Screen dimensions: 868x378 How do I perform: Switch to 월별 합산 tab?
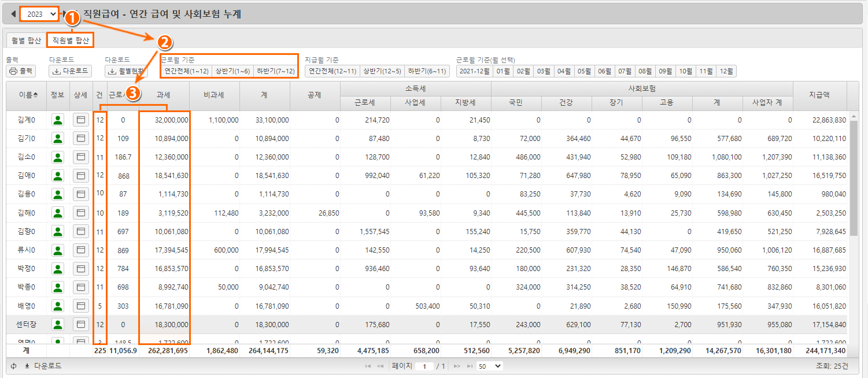(x=26, y=40)
